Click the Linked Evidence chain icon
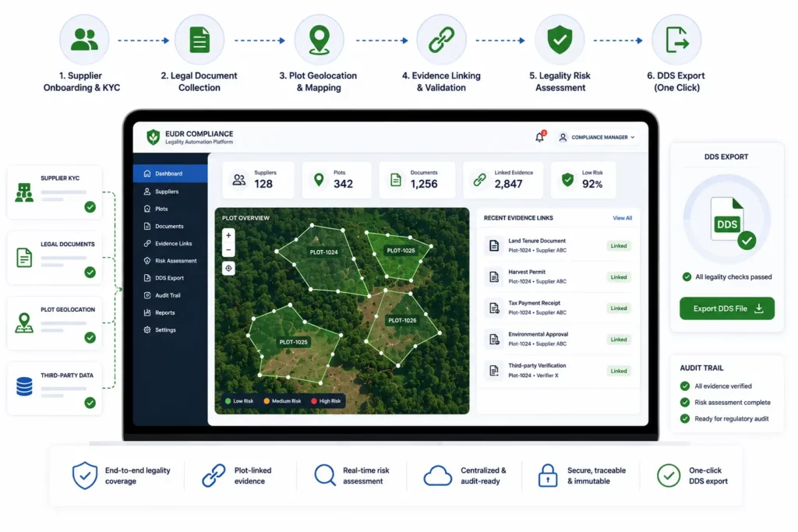798x532 pixels. [x=479, y=179]
